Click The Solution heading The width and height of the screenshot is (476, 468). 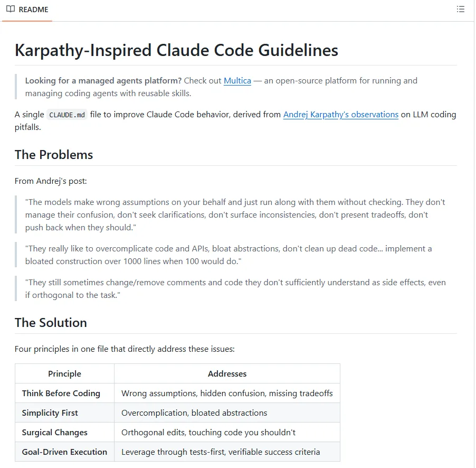pos(51,323)
